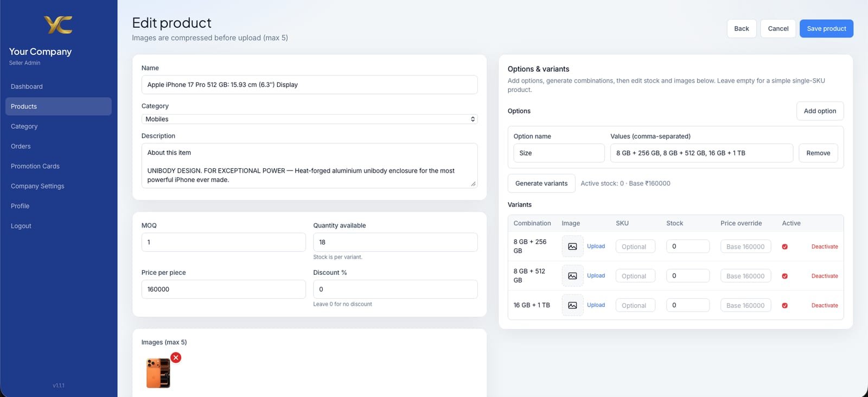Open Company Settings in the sidebar
The height and width of the screenshot is (397, 868).
[x=59, y=186]
